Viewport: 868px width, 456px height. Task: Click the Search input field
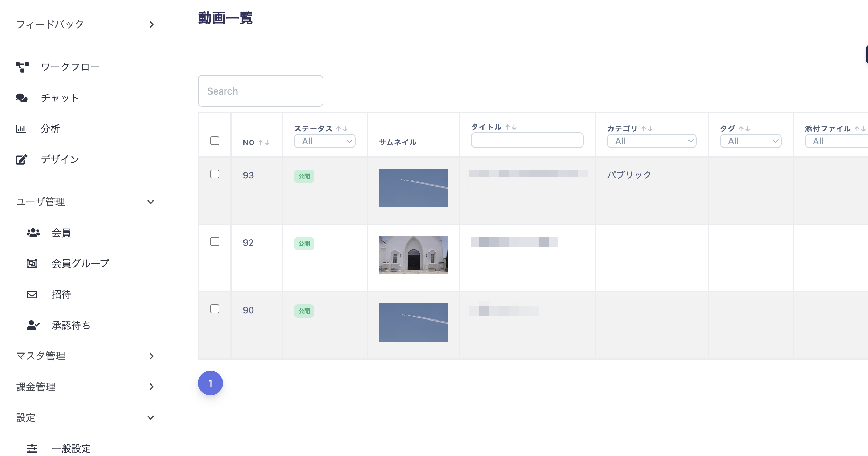click(x=260, y=91)
